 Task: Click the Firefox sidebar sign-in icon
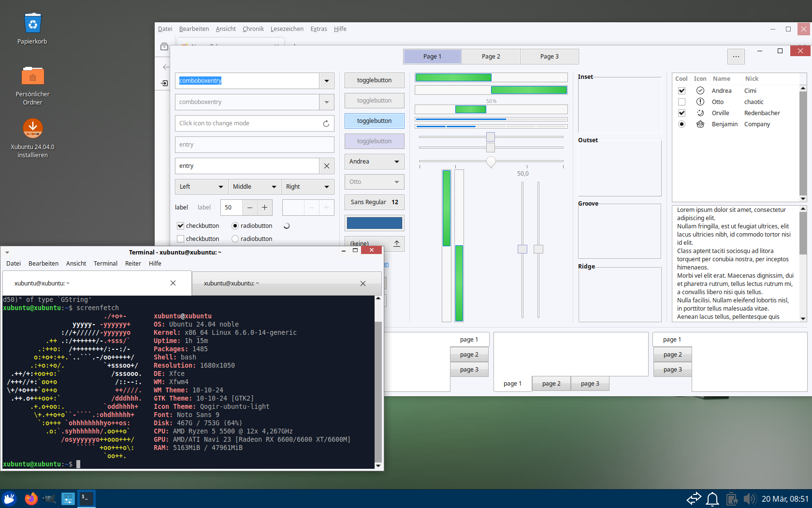tap(164, 83)
